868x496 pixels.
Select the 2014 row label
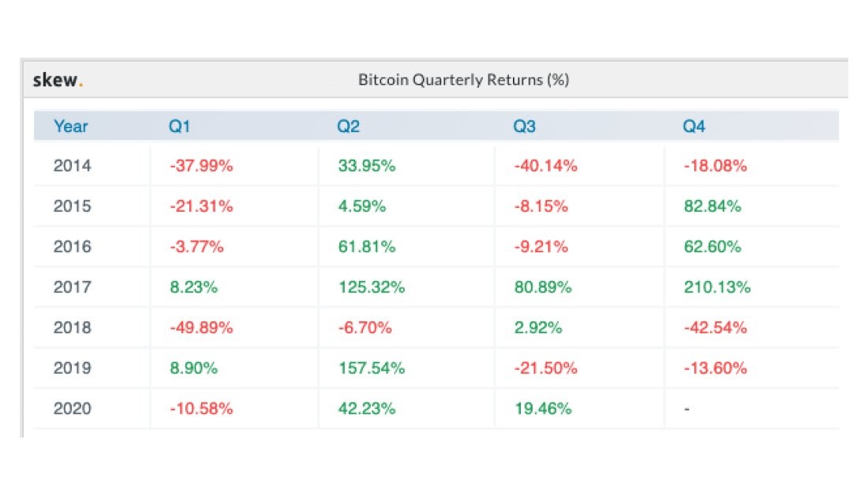pyautogui.click(x=73, y=166)
